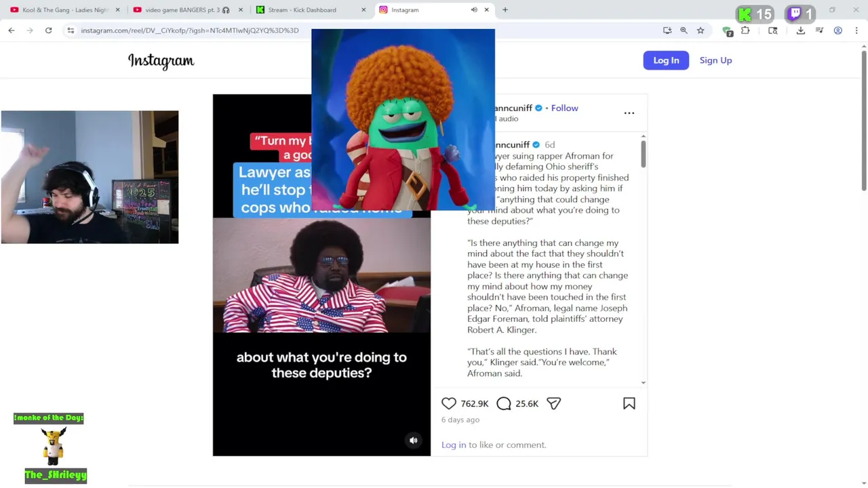Share the reel with the paper plane icon
The width and height of the screenshot is (868, 488).
(x=554, y=403)
